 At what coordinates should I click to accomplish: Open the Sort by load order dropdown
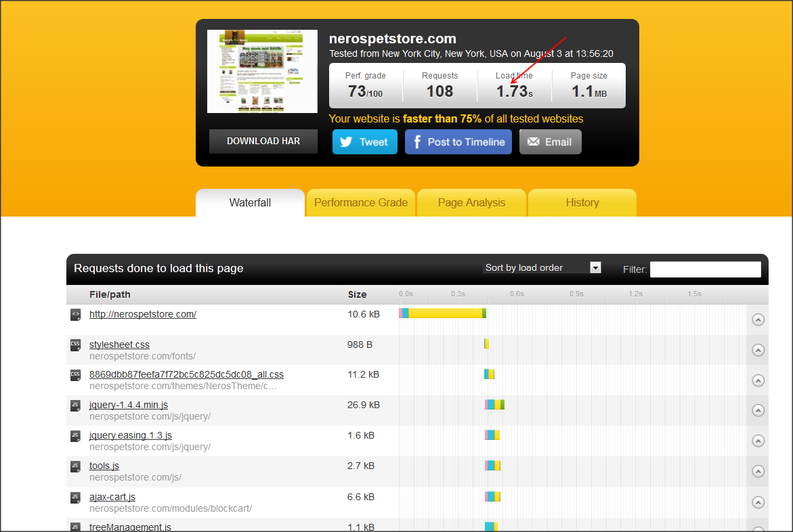pyautogui.click(x=542, y=267)
